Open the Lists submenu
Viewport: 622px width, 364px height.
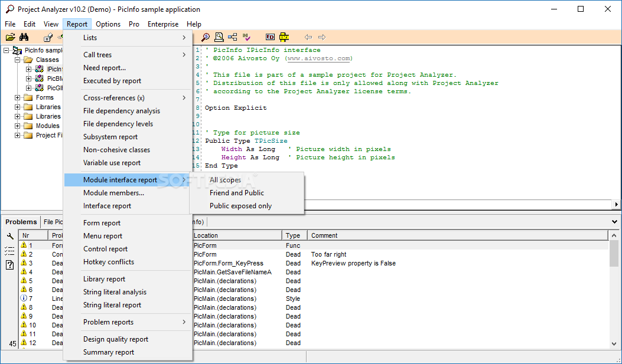[128, 38]
